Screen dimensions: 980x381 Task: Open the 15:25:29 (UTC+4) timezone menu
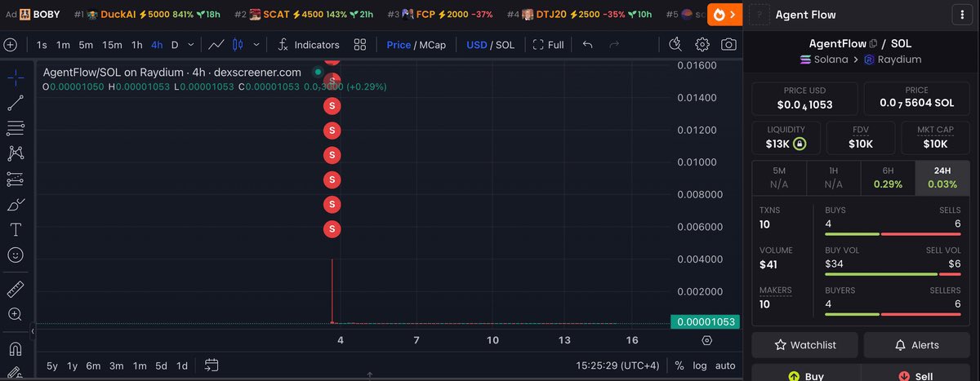(x=619, y=365)
